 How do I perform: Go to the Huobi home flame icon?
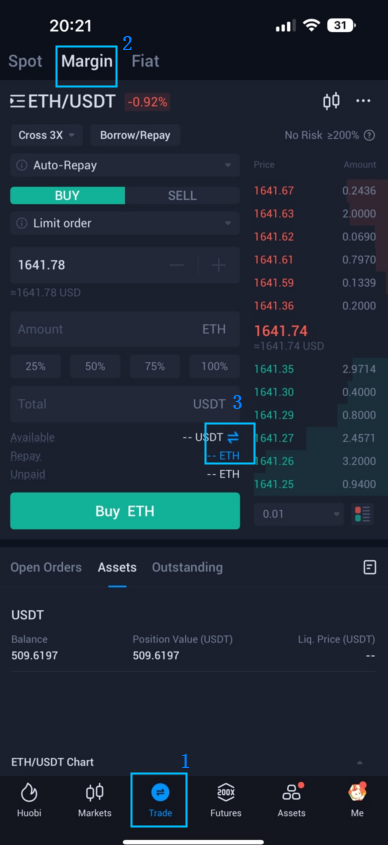[29, 792]
